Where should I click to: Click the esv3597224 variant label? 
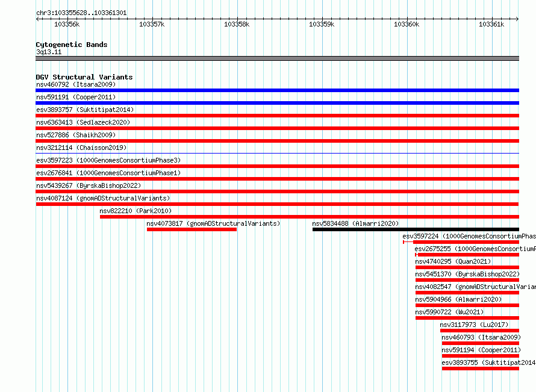coord(469,236)
